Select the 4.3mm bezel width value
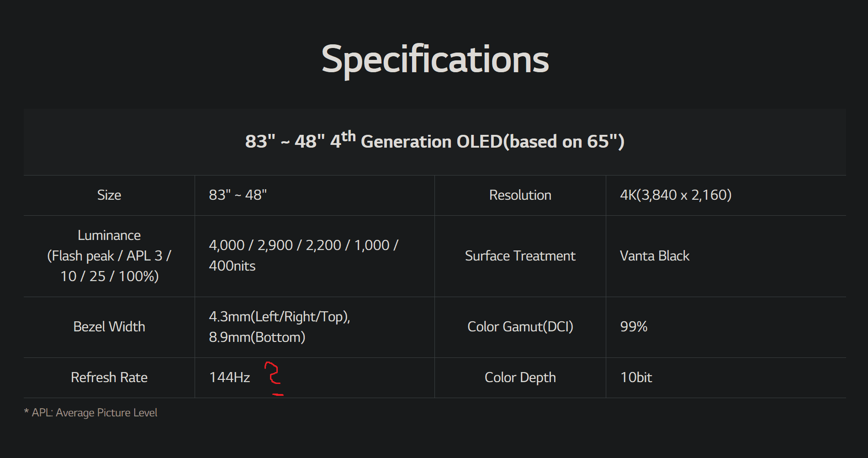The width and height of the screenshot is (868, 458). 280,327
